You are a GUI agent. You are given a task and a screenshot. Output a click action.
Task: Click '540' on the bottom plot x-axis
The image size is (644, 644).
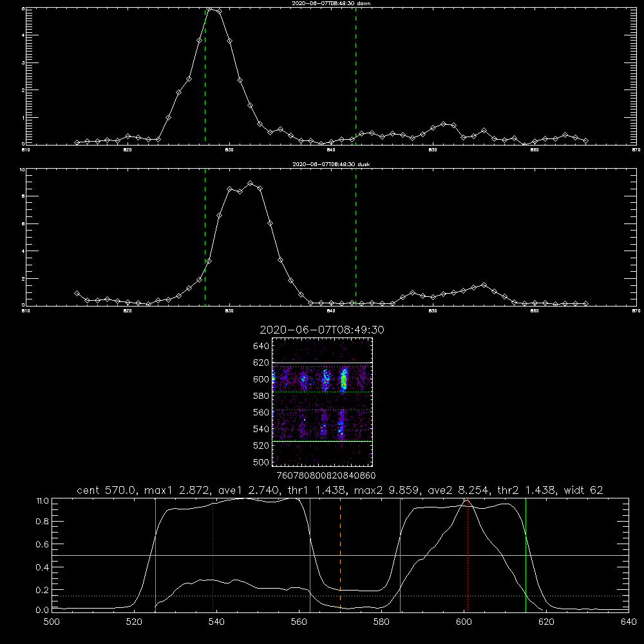216,622
